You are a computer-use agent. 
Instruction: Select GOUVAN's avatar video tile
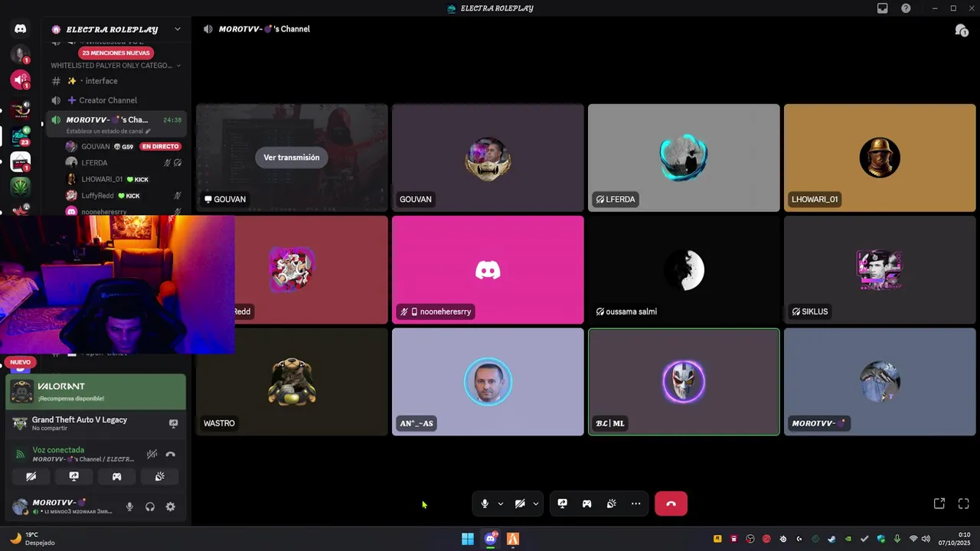tap(488, 158)
